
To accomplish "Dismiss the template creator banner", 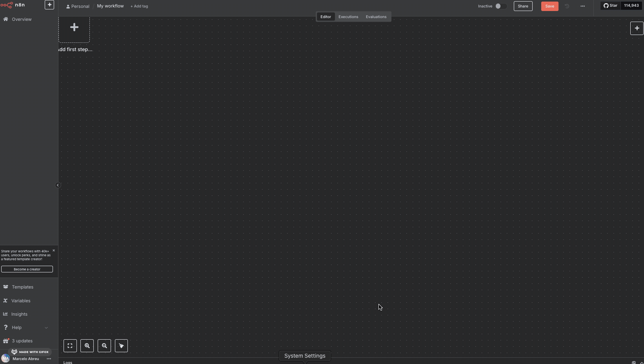I will click(54, 251).
